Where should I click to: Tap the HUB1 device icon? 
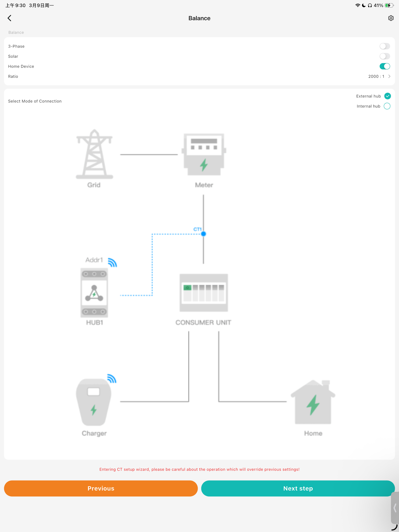[94, 293]
